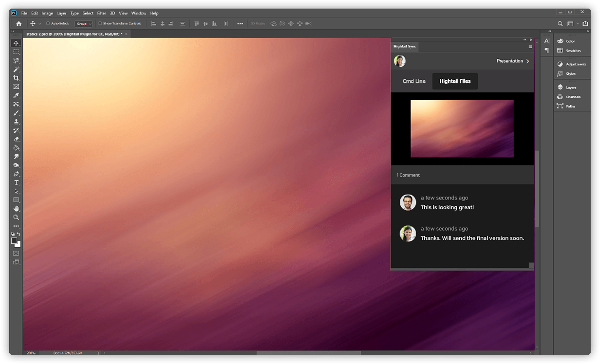The width and height of the screenshot is (600, 364).
Task: Switch to the Cmd Line tab
Action: (414, 81)
